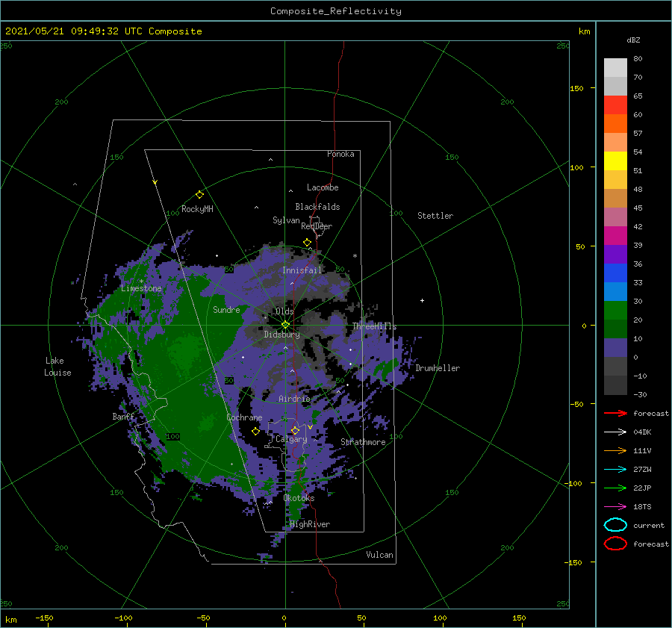
Task: Click the green 22JP arrow icon
Action: pos(615,488)
